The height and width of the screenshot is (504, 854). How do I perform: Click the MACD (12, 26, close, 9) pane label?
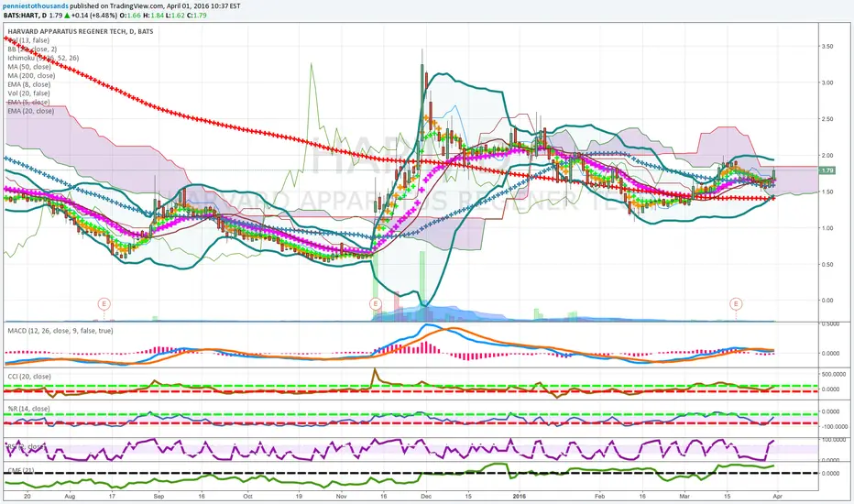click(x=60, y=331)
